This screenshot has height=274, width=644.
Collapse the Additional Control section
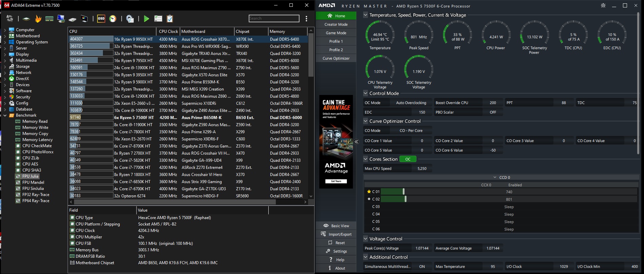[365, 257]
